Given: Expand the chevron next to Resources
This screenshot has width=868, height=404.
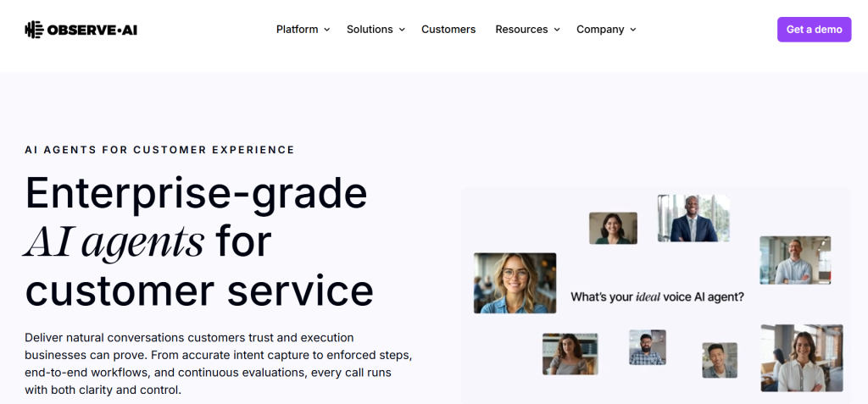Looking at the screenshot, I should pyautogui.click(x=557, y=30).
